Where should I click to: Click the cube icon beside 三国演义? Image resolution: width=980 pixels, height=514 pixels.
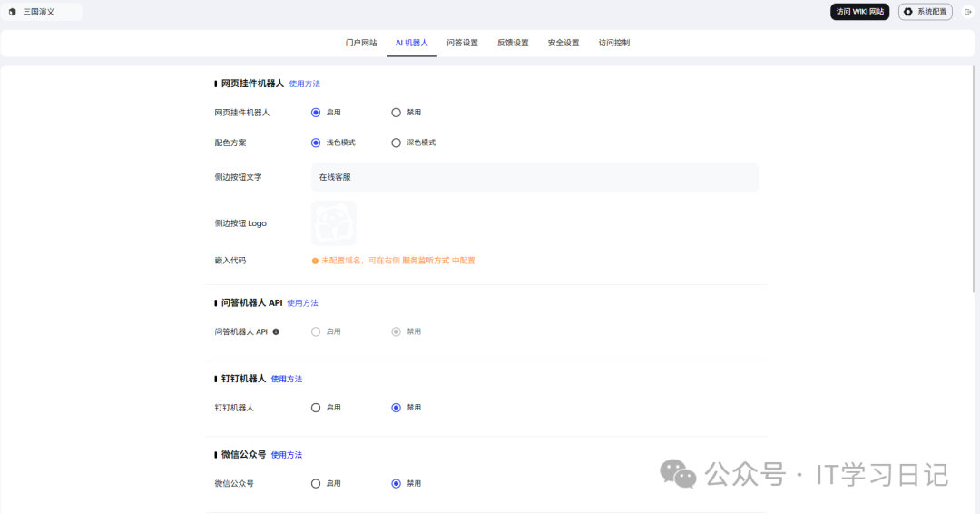[12, 12]
